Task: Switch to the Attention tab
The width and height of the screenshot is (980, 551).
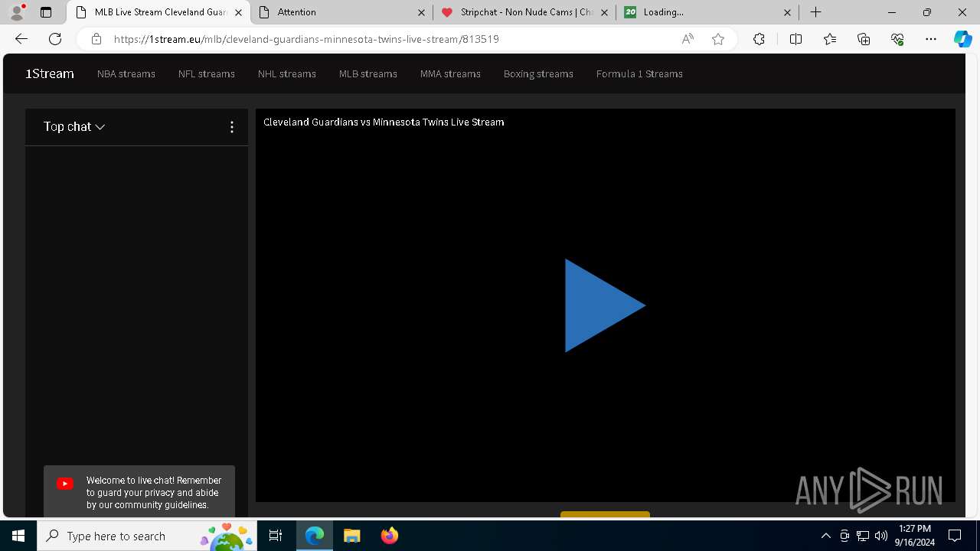Action: [x=341, y=12]
